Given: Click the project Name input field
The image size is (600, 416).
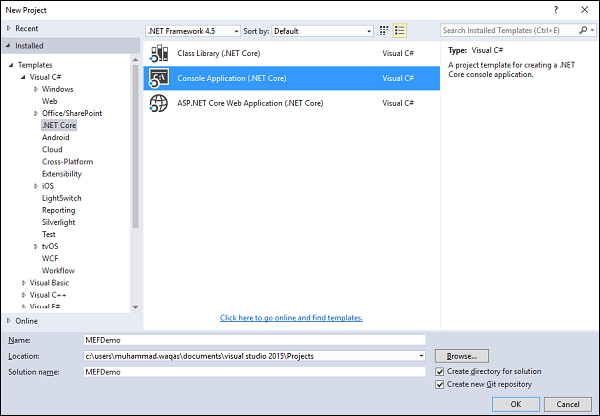Looking at the screenshot, I should (x=255, y=340).
